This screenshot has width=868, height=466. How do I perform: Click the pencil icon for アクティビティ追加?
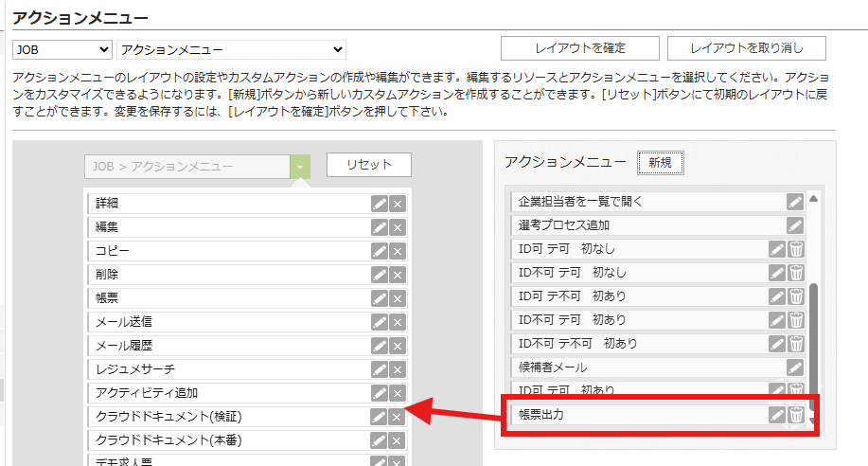tap(380, 392)
